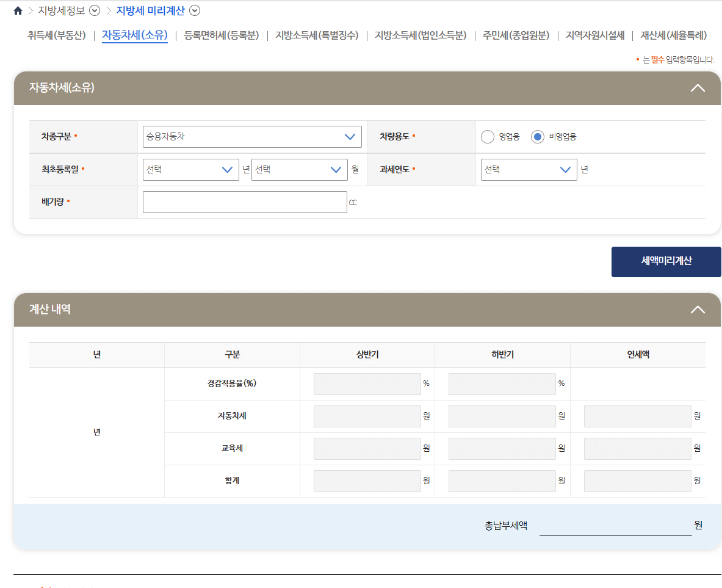Click 하반기 자동차세 amount field

(x=502, y=416)
